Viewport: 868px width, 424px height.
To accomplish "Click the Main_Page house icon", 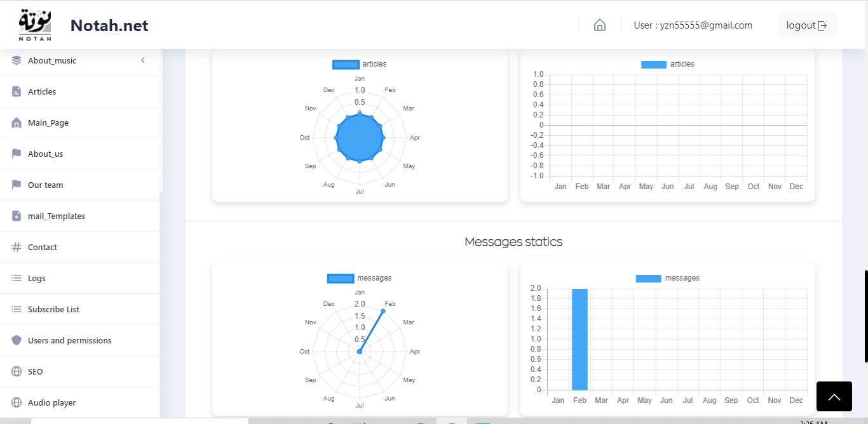I will [17, 123].
